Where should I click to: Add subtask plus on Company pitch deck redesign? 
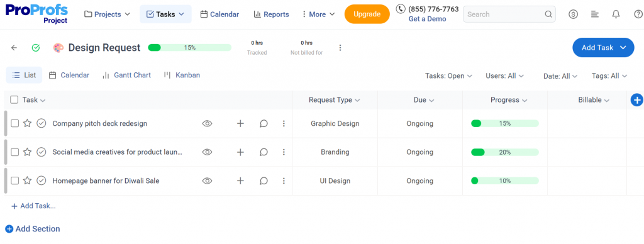(240, 123)
